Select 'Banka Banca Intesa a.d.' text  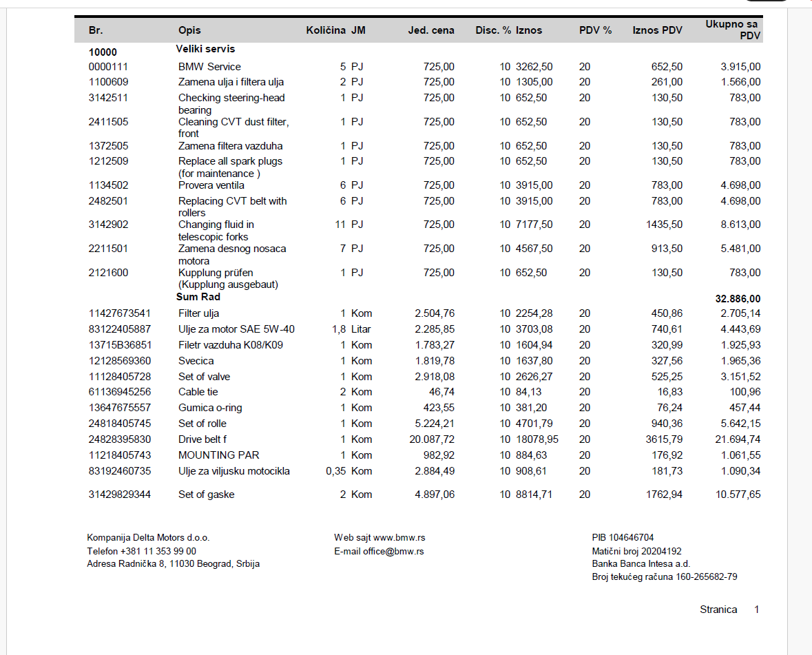(641, 564)
